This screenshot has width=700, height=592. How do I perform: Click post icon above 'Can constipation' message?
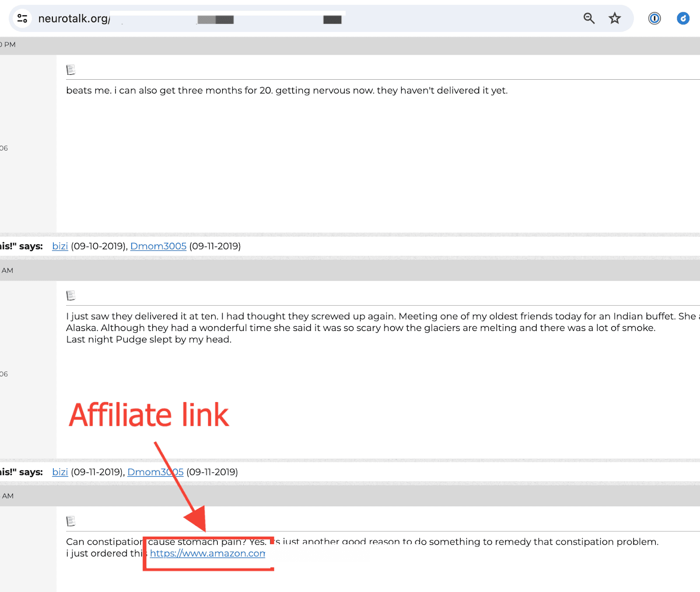[71, 521]
